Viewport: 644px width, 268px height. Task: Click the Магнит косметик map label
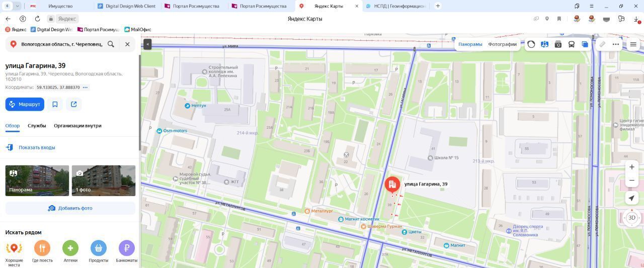tap(359, 219)
